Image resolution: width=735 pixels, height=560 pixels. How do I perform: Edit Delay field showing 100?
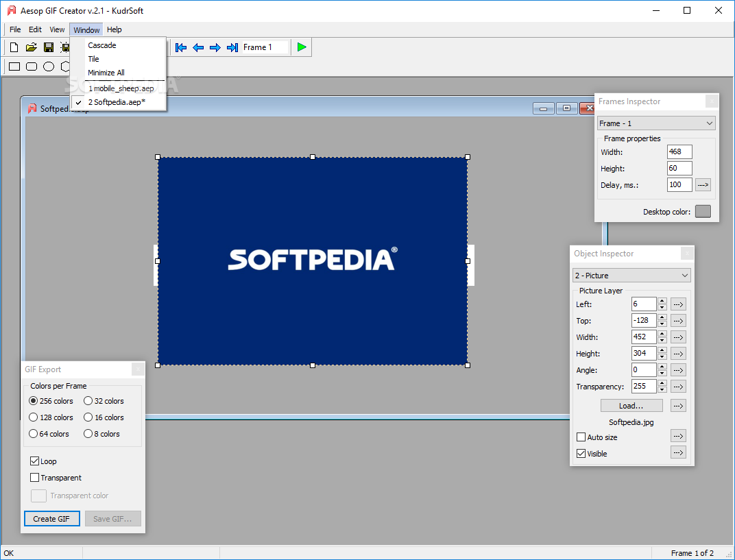(x=679, y=184)
